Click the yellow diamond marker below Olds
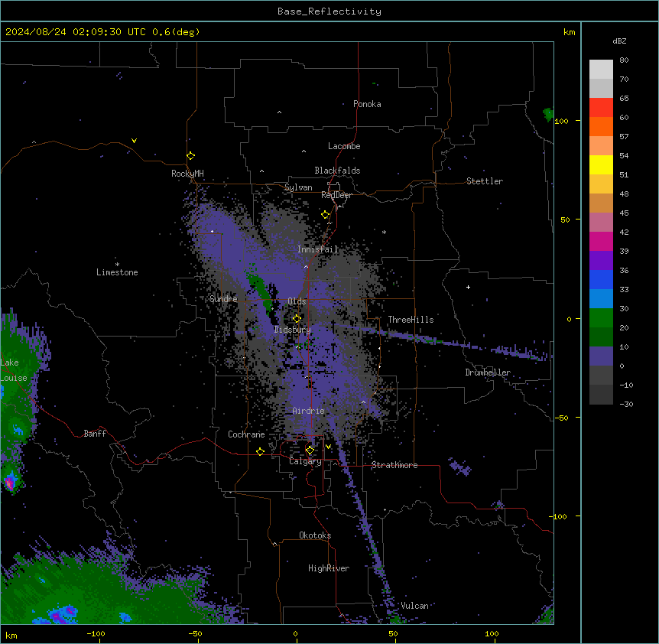 pyautogui.click(x=297, y=318)
